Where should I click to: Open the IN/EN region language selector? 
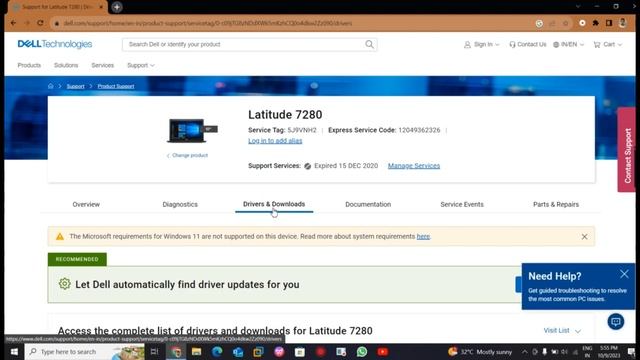pos(569,44)
